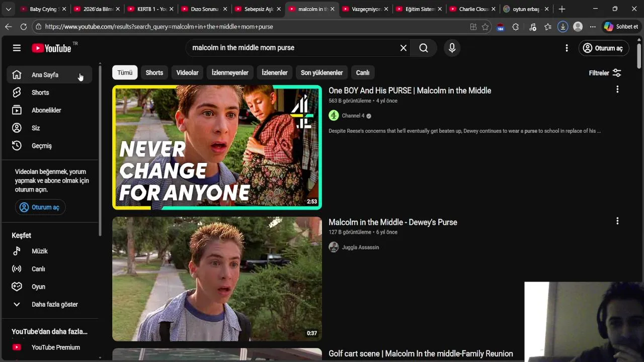Open browser extensions puzzle icon
The height and width of the screenshot is (362, 644).
515,27
